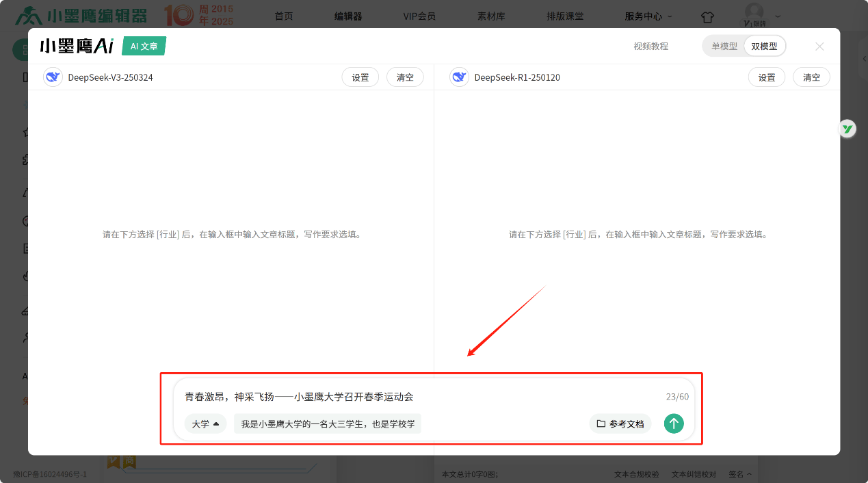868x483 pixels.
Task: Click the 10周年 anniversary badge
Action: coord(198,15)
